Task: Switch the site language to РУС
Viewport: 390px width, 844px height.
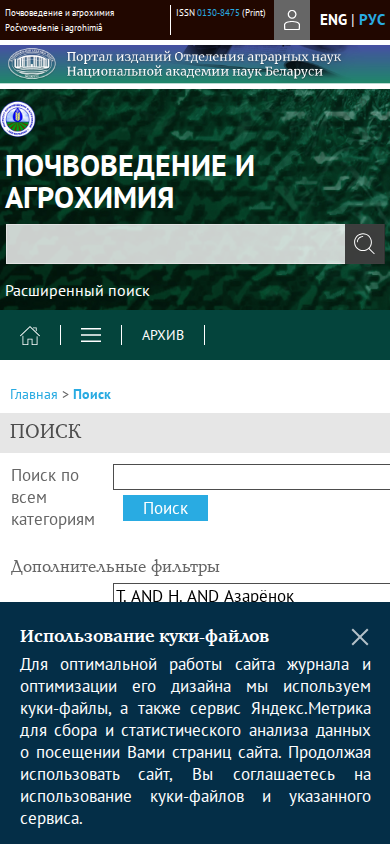Action: click(x=372, y=20)
